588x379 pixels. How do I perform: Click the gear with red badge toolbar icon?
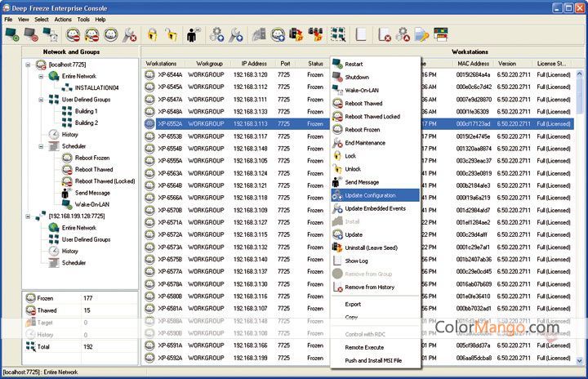(403, 35)
